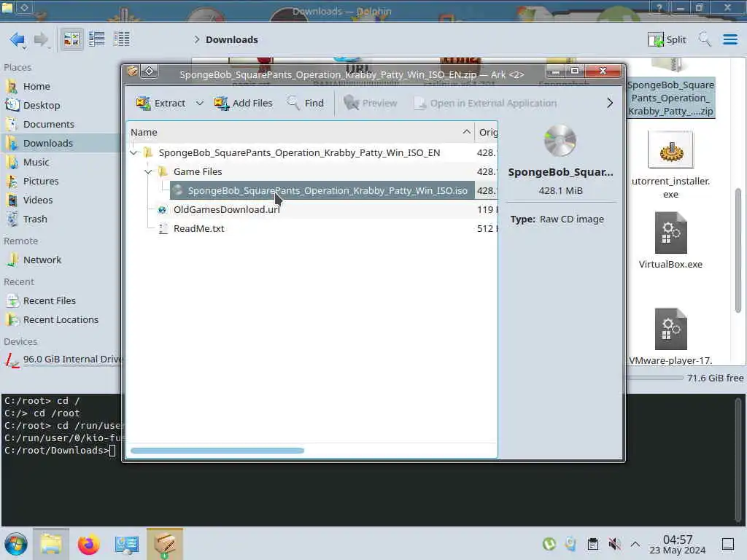Click the 71.6 GiB free space bar
747x560 pixels.
pos(655,378)
